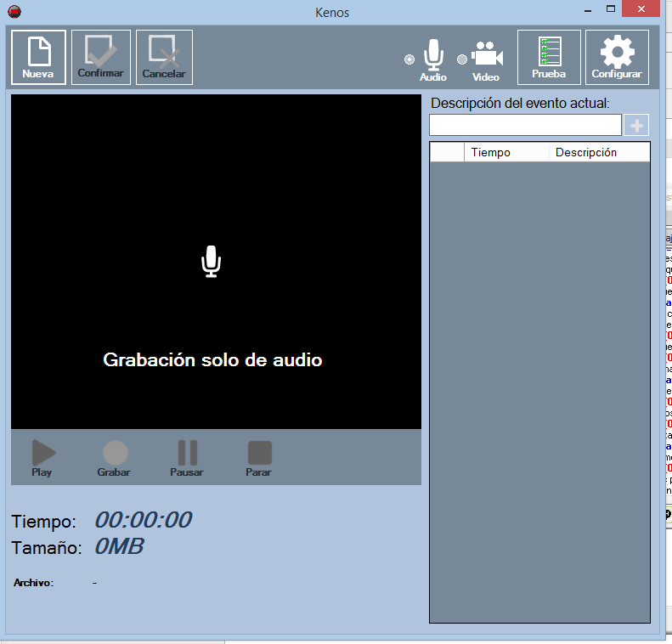Open Configurar gear settings

[617, 58]
